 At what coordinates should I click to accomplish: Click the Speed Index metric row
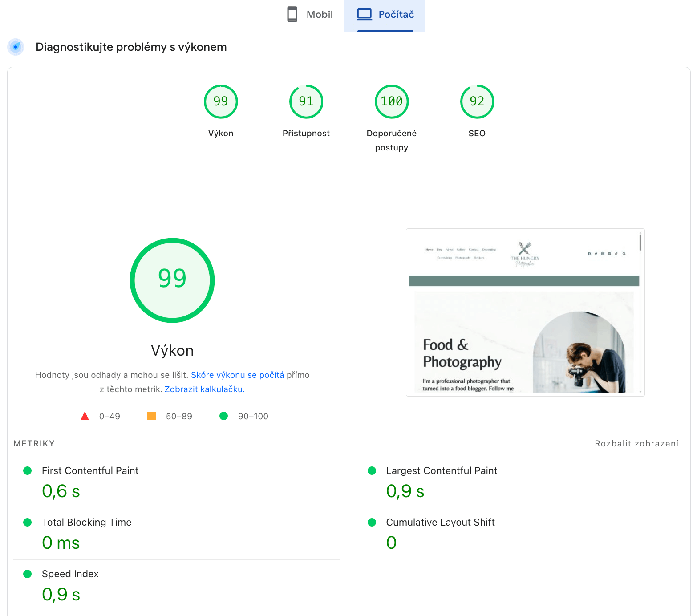(x=70, y=574)
